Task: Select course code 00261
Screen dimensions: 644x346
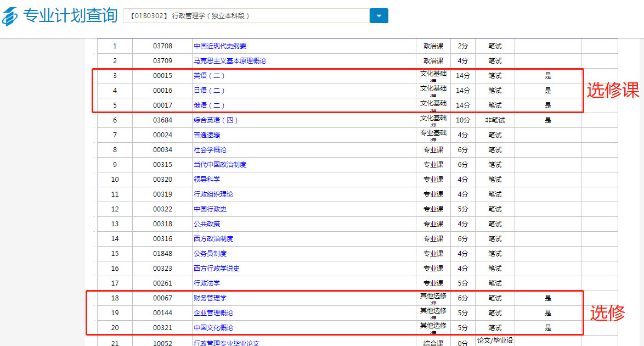Action: tap(162, 283)
